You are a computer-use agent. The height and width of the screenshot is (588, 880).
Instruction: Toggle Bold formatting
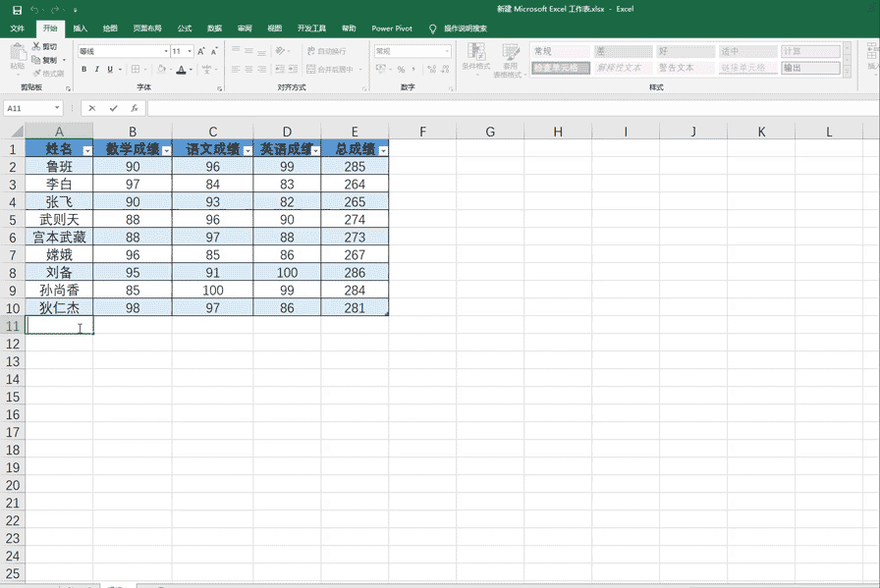tap(84, 69)
